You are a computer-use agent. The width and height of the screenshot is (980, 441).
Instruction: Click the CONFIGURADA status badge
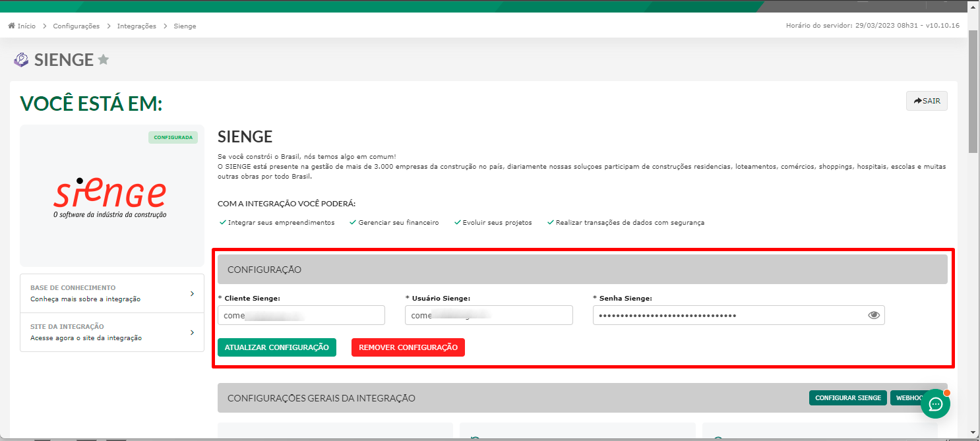point(173,138)
